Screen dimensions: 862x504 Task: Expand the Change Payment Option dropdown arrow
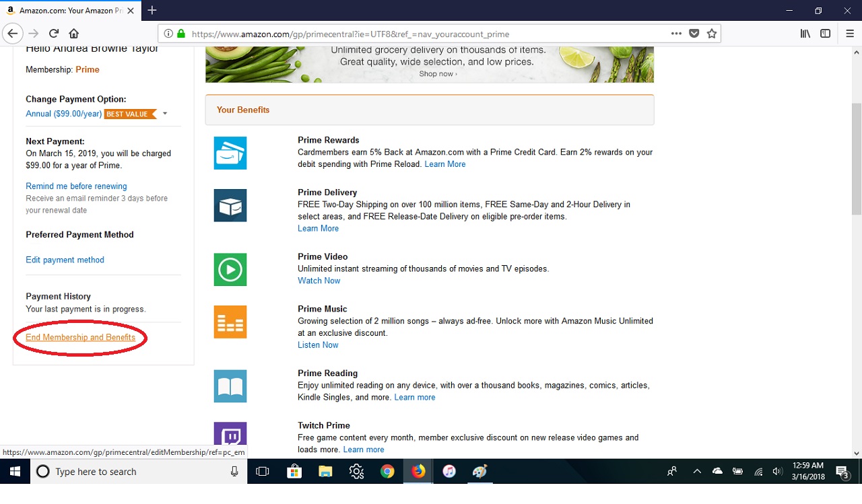[165, 114]
